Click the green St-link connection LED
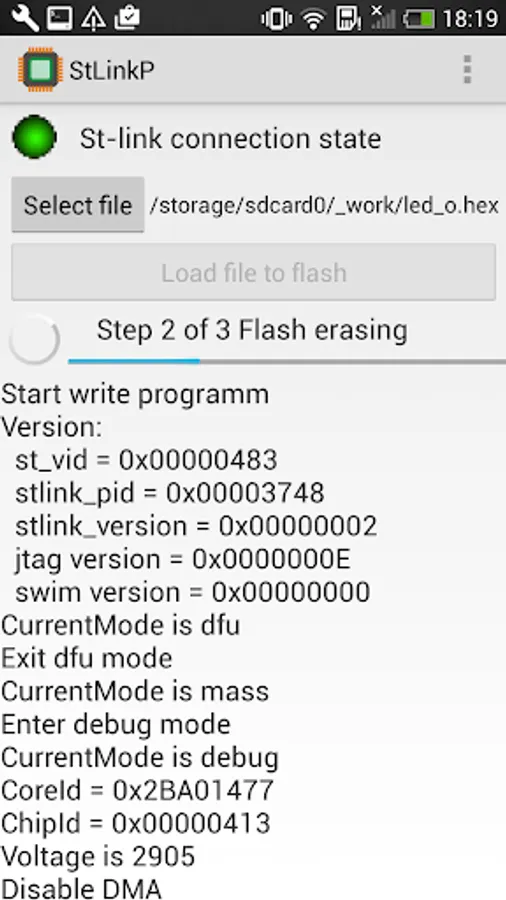Viewport: 506px width, 900px height. click(x=34, y=137)
